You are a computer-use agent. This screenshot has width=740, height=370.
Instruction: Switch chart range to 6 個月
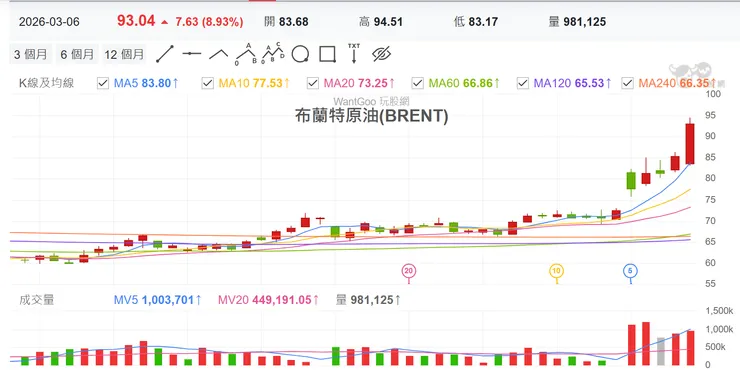(x=77, y=54)
